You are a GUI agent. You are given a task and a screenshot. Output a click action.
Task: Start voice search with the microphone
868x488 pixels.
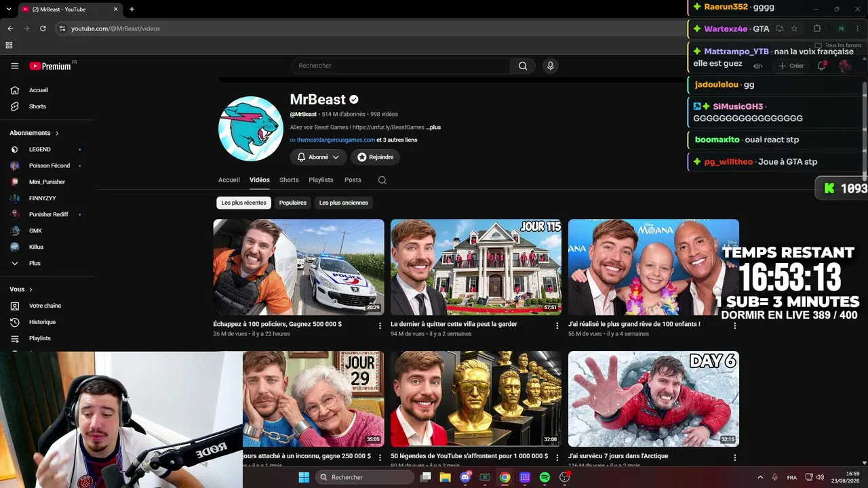click(551, 66)
